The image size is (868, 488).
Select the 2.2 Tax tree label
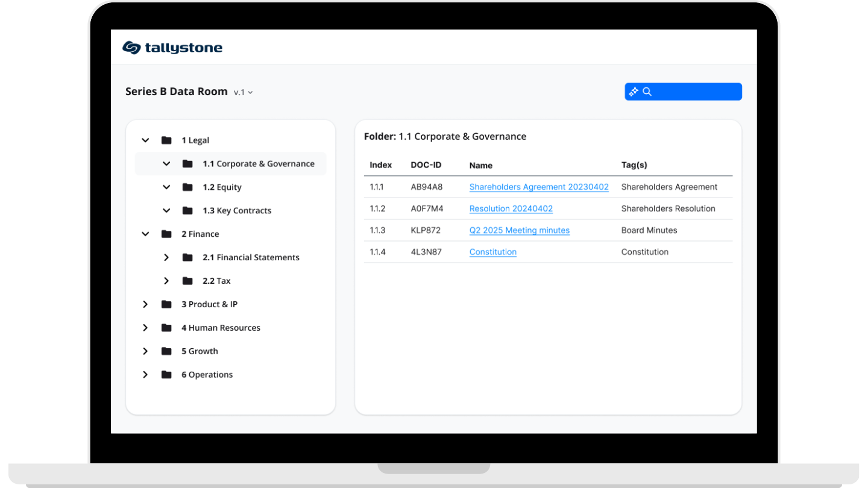click(216, 281)
